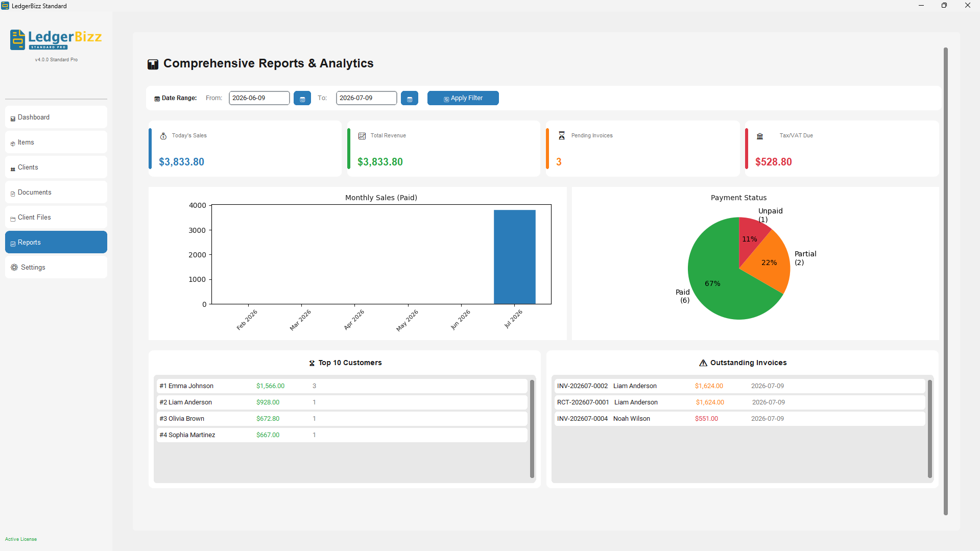Click the Outstanding Invoices warning icon
This screenshot has width=980, height=551.
point(703,363)
